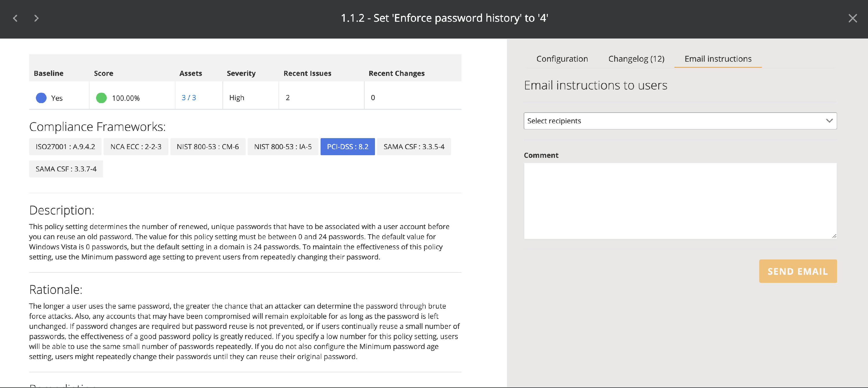
Task: Select the NIST 800-53 : CM-6 tag
Action: pos(207,147)
